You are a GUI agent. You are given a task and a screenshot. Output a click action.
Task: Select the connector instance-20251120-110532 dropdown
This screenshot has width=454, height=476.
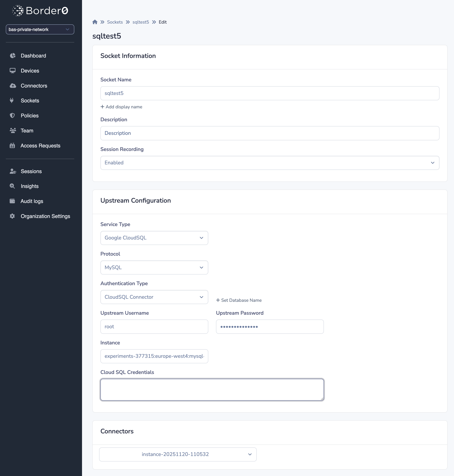pos(178,454)
